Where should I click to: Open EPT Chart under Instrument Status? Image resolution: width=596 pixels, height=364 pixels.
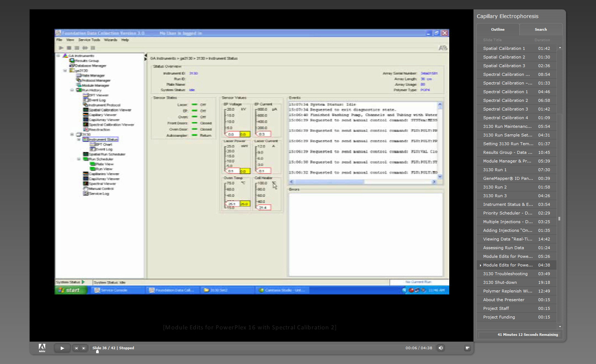click(x=101, y=144)
